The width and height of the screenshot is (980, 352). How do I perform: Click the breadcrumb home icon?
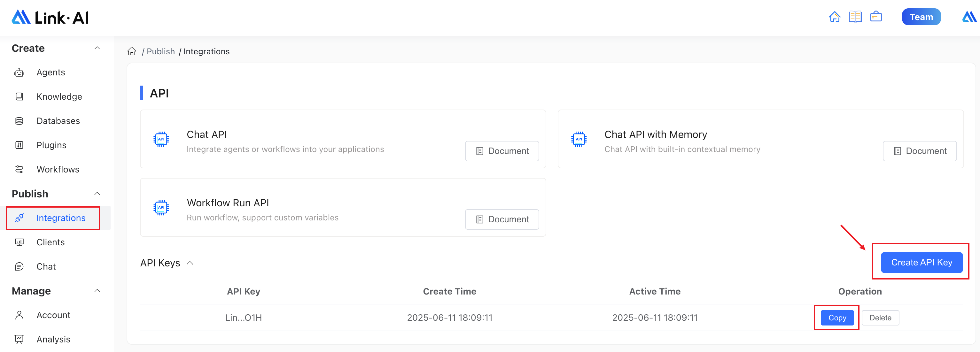click(132, 51)
